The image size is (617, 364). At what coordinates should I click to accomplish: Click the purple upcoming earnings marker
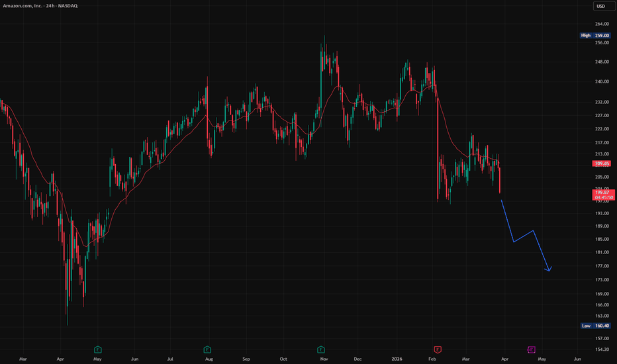click(x=532, y=349)
